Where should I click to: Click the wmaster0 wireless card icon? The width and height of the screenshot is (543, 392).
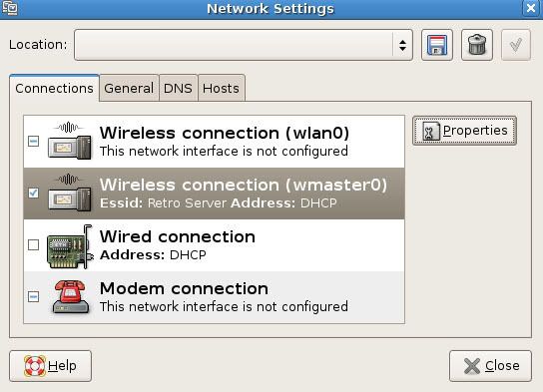(x=70, y=193)
